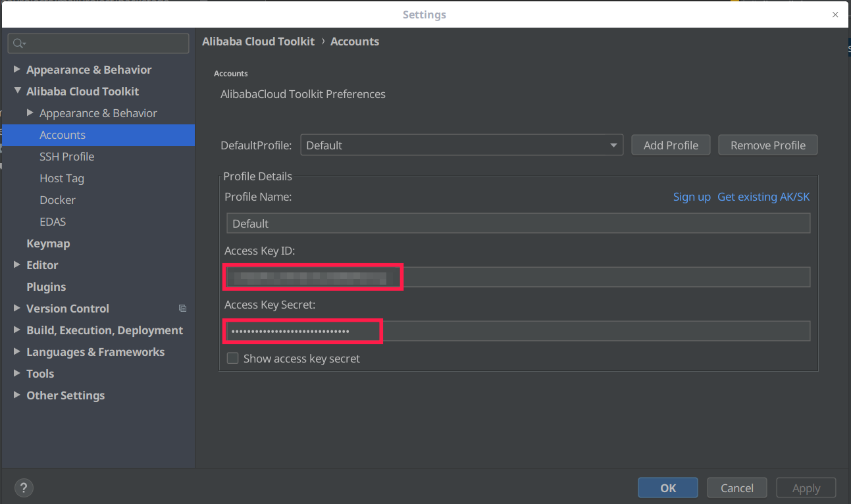Click the Access Key ID input field

click(518, 277)
